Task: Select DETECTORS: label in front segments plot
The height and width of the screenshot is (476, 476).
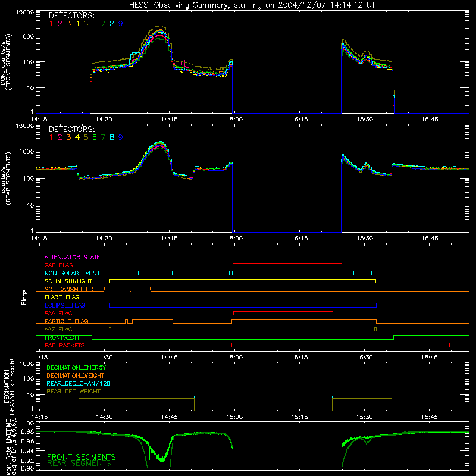Action: click(71, 15)
